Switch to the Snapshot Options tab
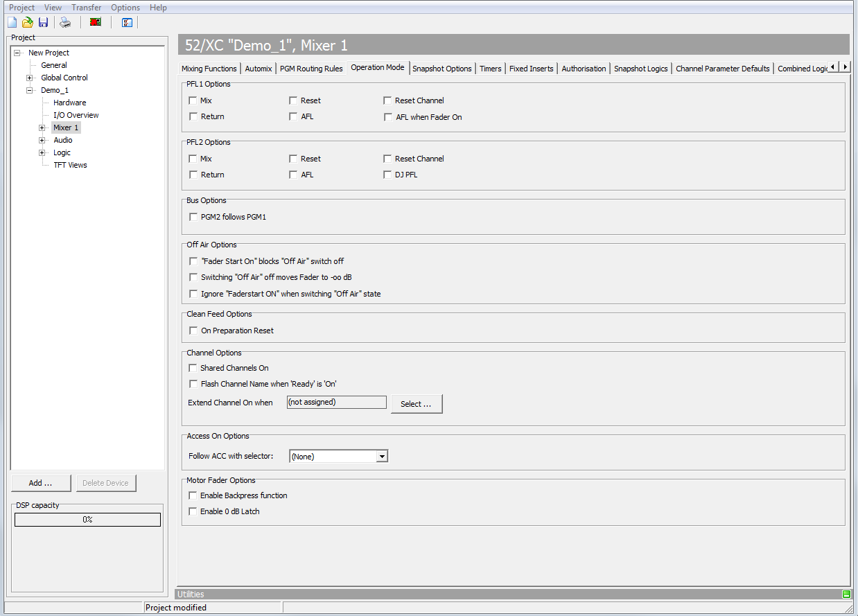Viewport: 858px width, 616px height. click(x=441, y=68)
